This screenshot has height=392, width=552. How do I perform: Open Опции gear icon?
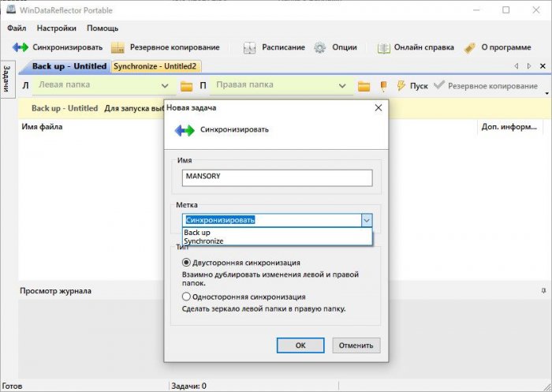(x=319, y=47)
